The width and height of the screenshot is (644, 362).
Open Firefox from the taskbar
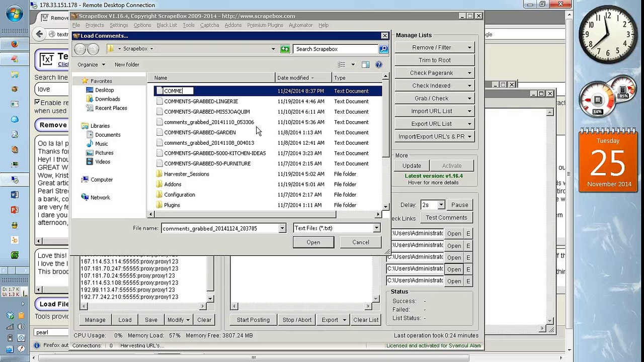pos(14,44)
